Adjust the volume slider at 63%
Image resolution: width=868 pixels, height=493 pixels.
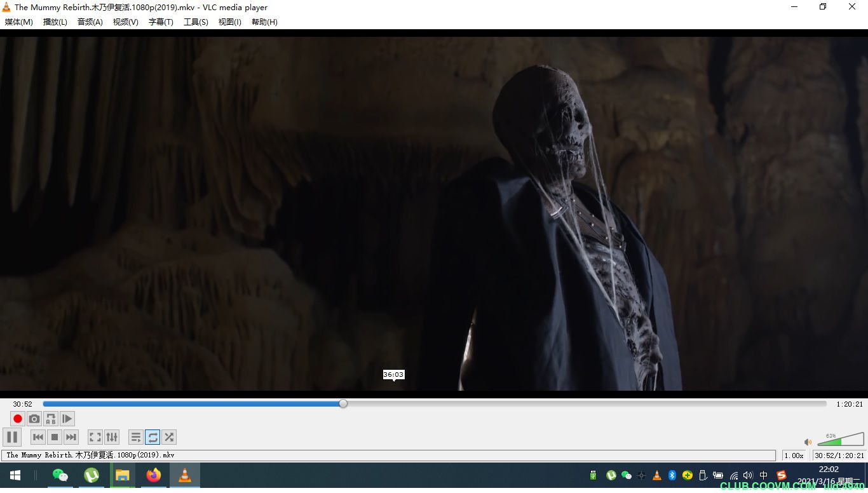[x=841, y=439]
